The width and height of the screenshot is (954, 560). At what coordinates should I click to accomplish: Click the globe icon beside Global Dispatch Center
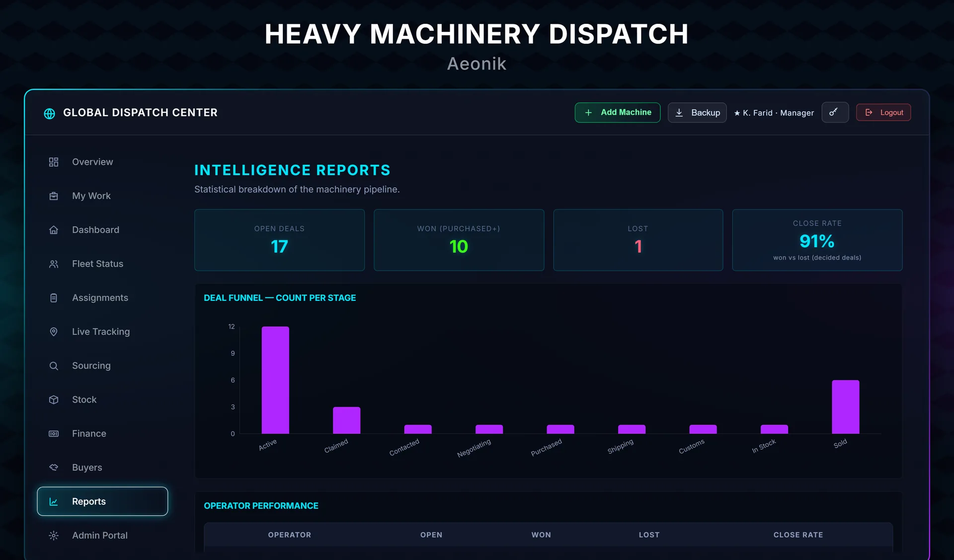coord(49,113)
